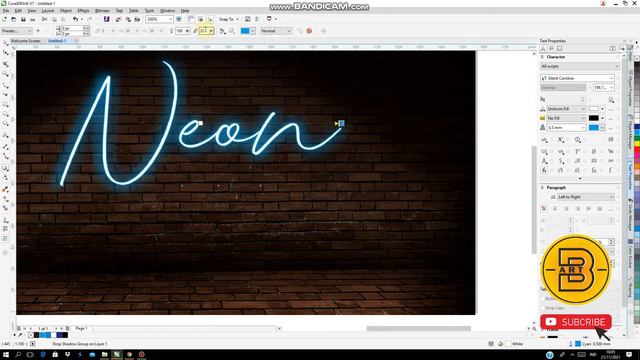640x360 pixels.
Task: Click the Page 1 tab
Action: [81, 328]
